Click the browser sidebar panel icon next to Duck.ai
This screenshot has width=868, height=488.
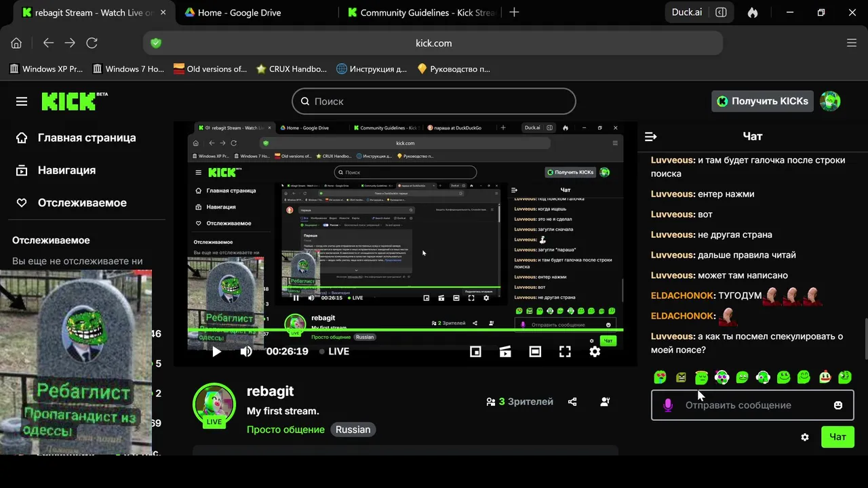tap(722, 12)
